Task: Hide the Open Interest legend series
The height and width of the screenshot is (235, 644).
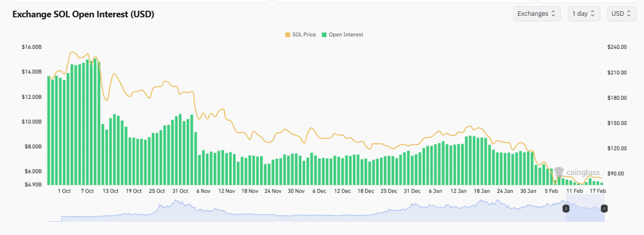Action: (346, 35)
